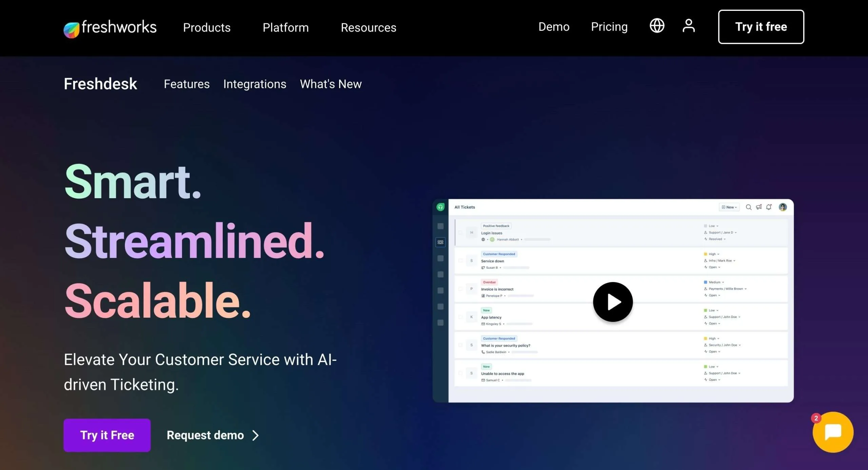Click the green headset logo in the preview sidebar
Screen dimensions: 868x470
440,207
